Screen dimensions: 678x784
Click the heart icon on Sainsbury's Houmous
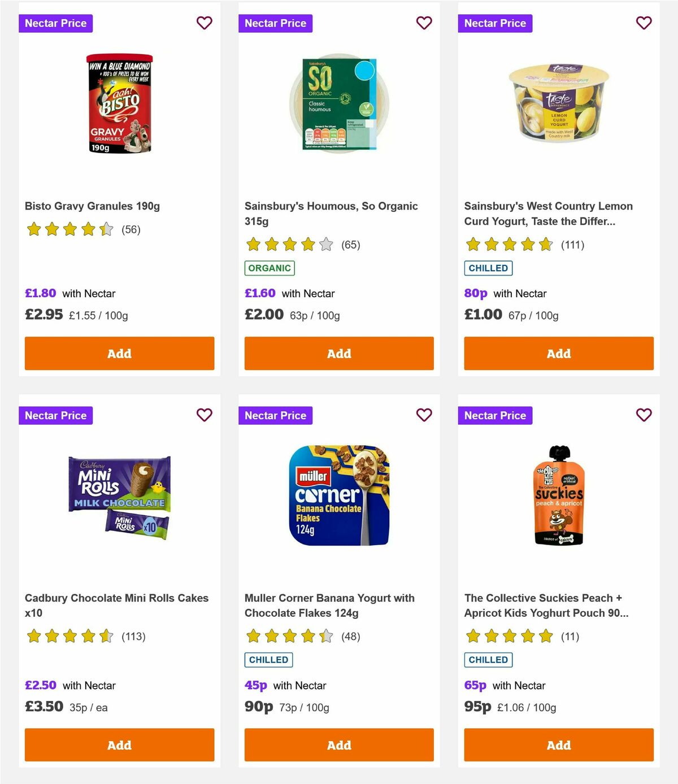click(424, 23)
